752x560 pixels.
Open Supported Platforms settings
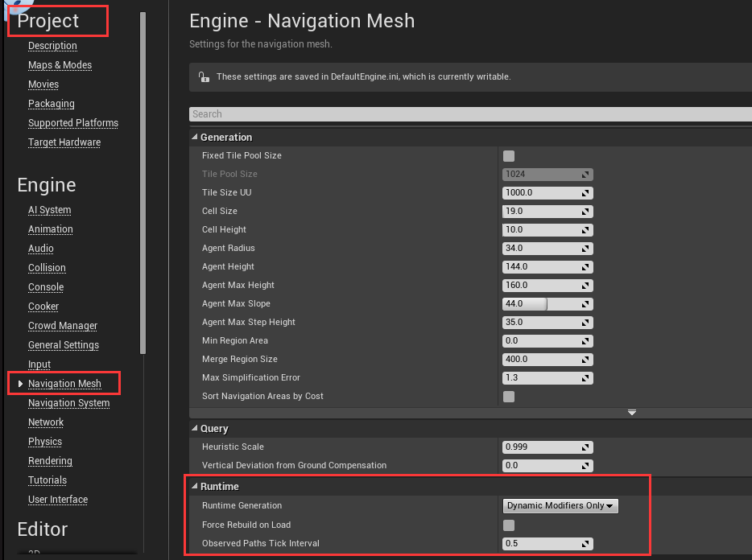(x=73, y=123)
